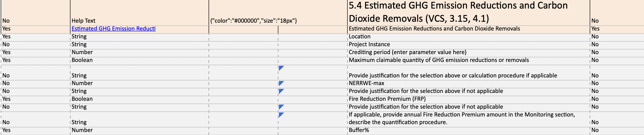
Task: Click comment marker in the annual Fire Reduction Premium row
Action: pyautogui.click(x=281, y=115)
